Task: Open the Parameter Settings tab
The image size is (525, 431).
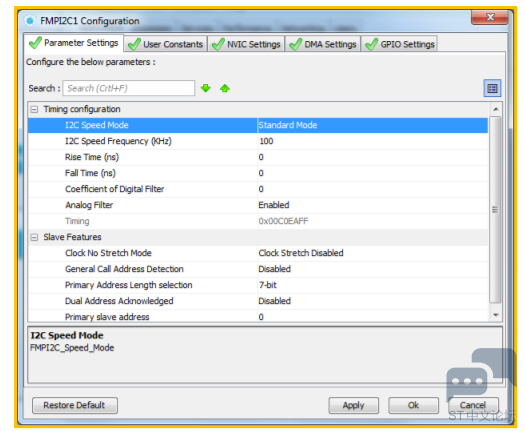Action: click(x=74, y=43)
